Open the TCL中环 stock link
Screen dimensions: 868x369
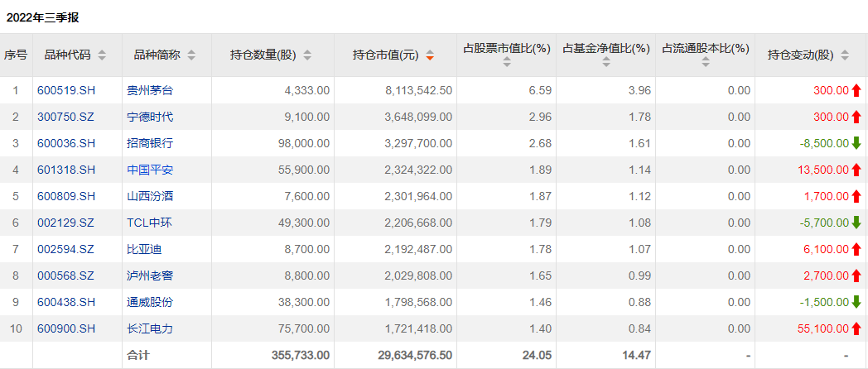[x=150, y=223]
